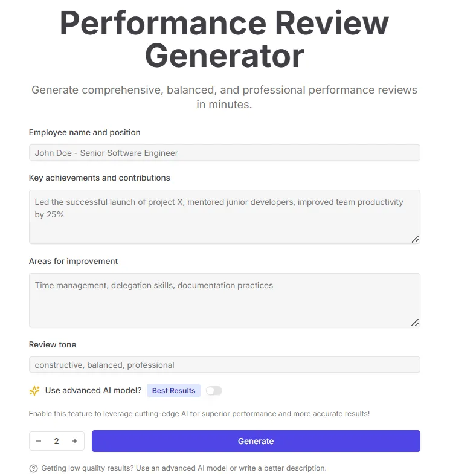Image resolution: width=450 pixels, height=476 pixels.
Task: Click the 'Key achievements and contributions' label
Action: tap(100, 178)
